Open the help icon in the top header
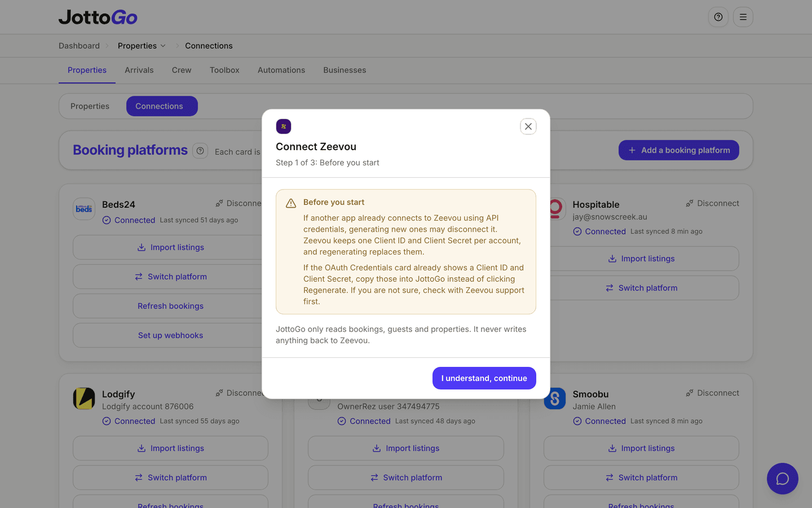812x508 pixels. pyautogui.click(x=718, y=17)
